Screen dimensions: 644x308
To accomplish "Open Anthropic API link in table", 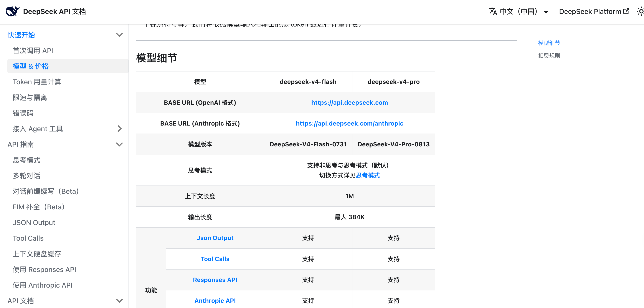I will pyautogui.click(x=215, y=301).
